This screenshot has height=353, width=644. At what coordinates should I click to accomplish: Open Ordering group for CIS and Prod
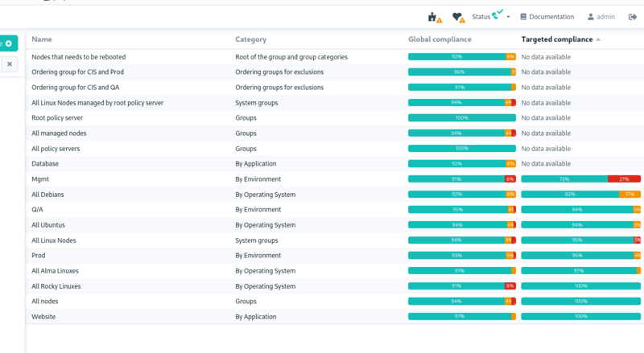point(77,72)
